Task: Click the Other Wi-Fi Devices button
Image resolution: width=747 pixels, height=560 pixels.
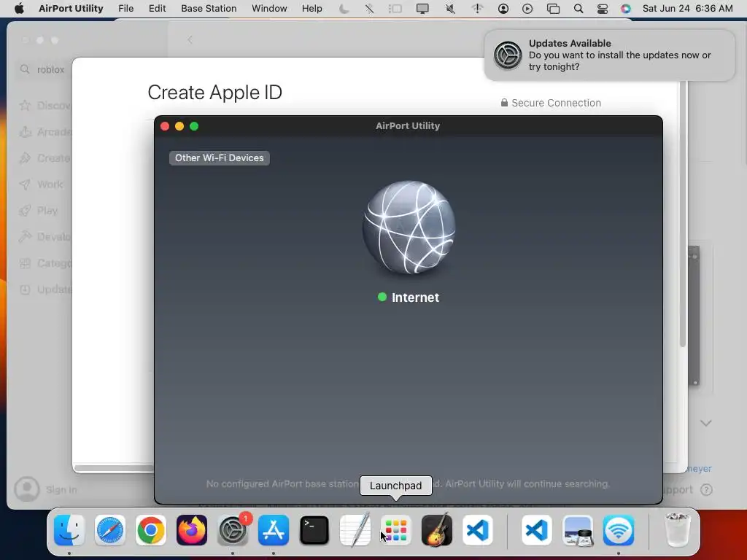Action: pos(219,158)
